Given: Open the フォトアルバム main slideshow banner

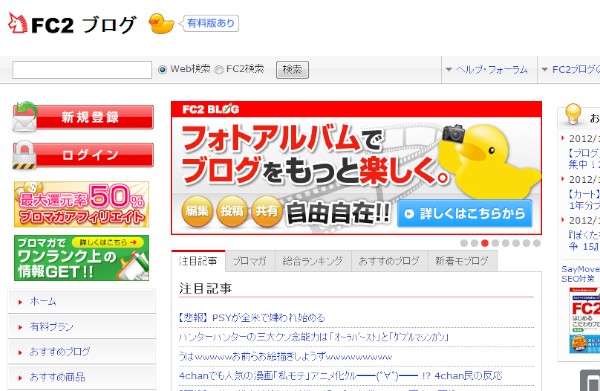Looking at the screenshot, I should [356, 168].
